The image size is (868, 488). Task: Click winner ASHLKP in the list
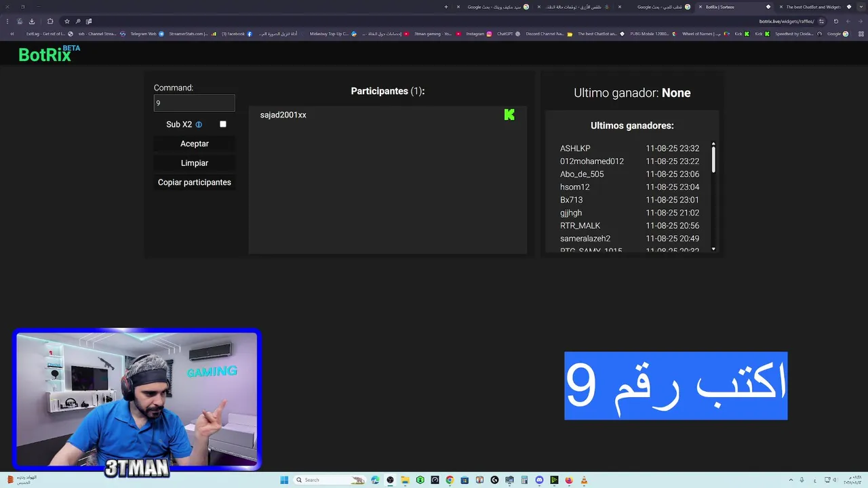[575, 148]
